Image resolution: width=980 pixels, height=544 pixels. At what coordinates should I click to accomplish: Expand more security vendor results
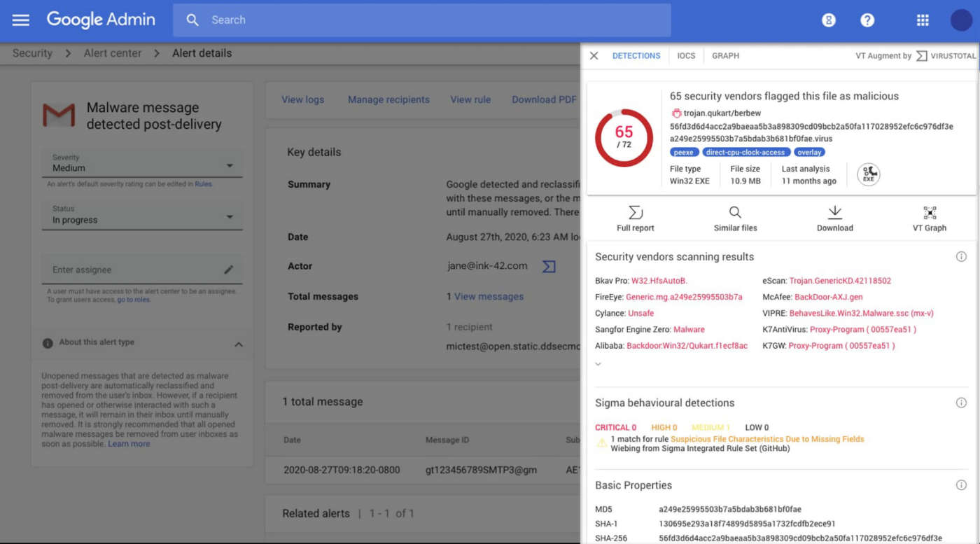point(598,364)
